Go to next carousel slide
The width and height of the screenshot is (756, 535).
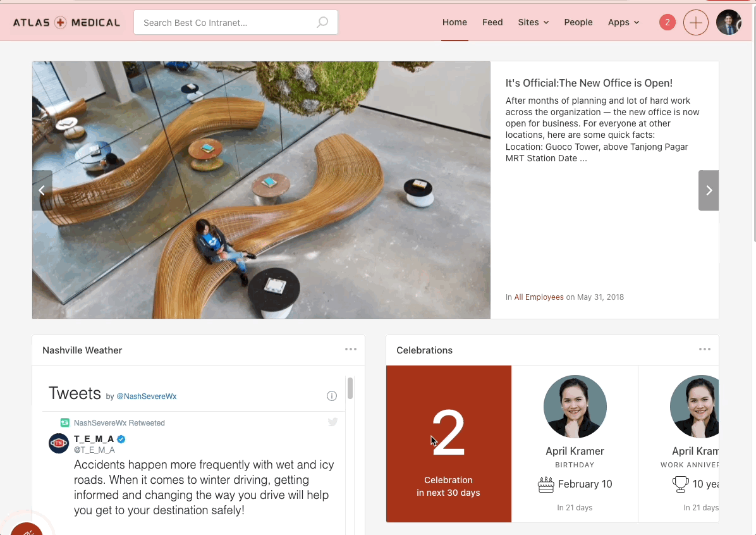point(709,190)
